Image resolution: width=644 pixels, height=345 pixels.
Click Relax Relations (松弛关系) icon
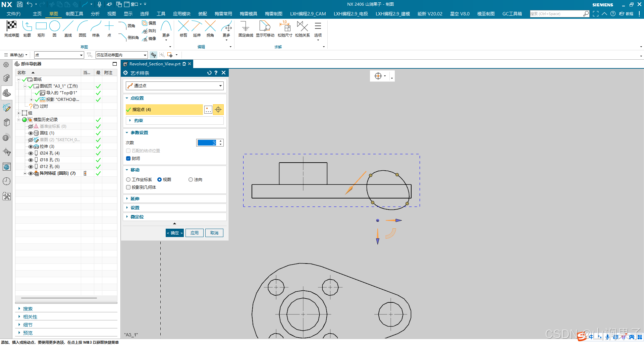(302, 26)
